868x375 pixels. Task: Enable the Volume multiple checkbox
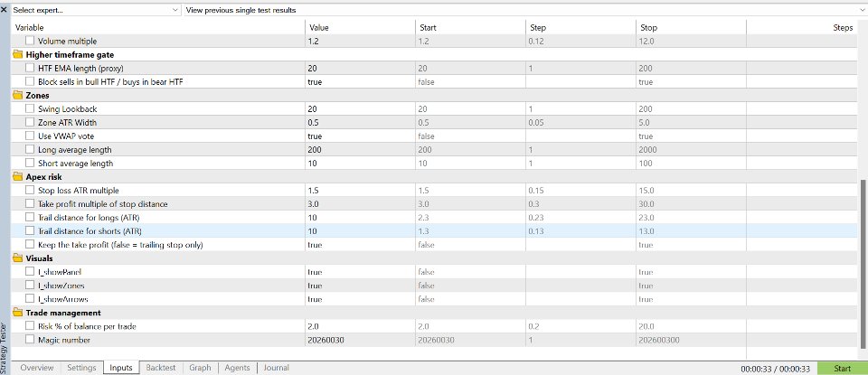click(30, 41)
